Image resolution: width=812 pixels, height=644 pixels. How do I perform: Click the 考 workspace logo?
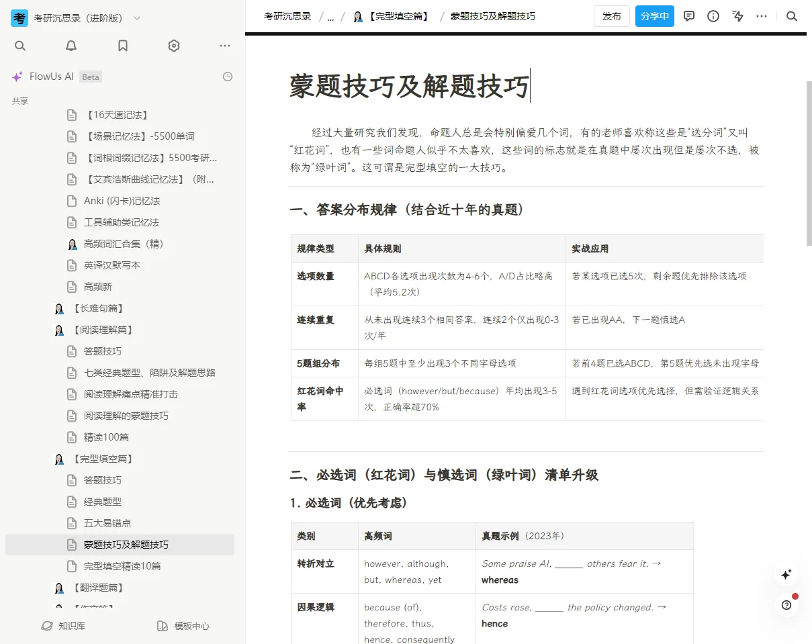19,18
